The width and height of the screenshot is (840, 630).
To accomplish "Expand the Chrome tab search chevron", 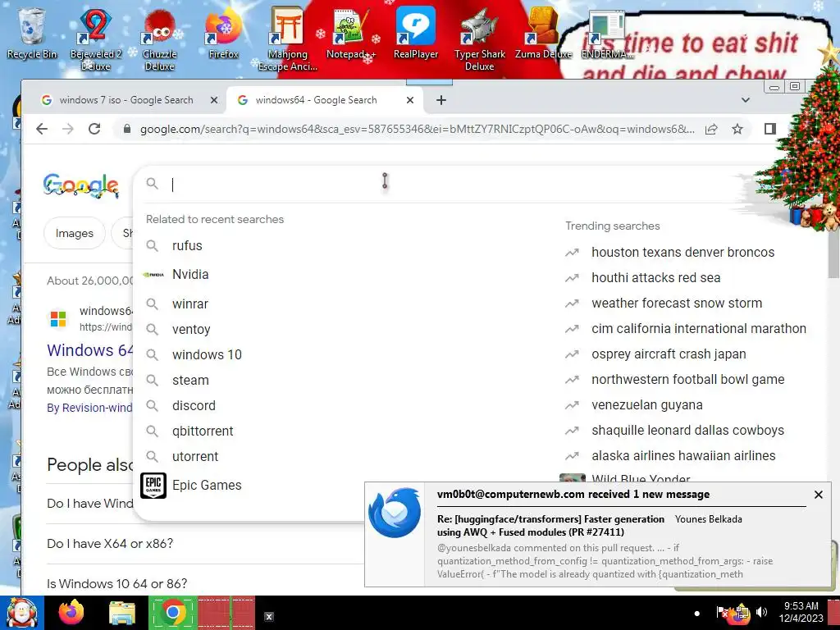I will pyautogui.click(x=745, y=100).
